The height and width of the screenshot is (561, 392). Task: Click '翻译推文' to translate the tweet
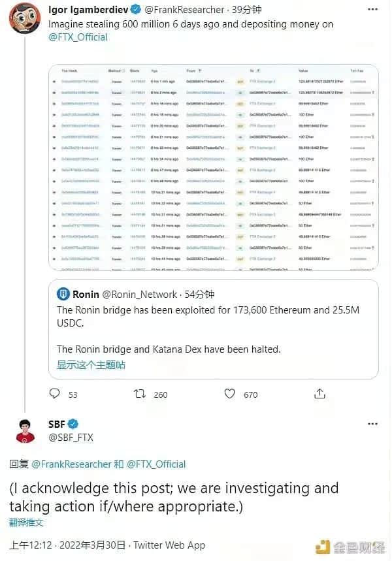pyautogui.click(x=26, y=522)
